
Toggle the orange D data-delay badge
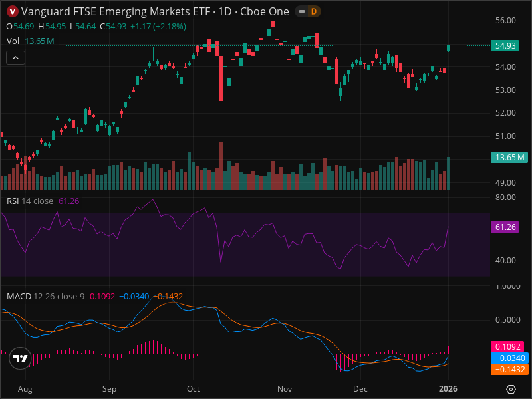314,11
